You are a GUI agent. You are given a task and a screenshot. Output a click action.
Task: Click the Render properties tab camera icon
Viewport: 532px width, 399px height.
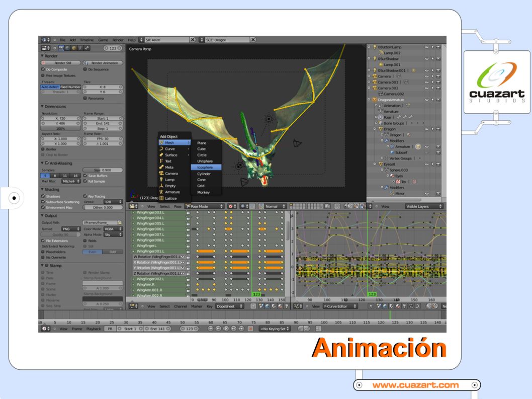pos(61,48)
